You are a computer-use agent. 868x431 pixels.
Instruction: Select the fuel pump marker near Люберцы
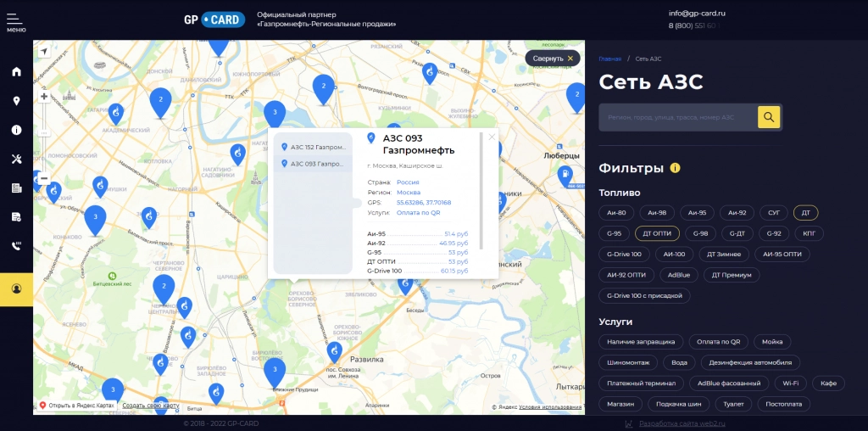pyautogui.click(x=565, y=176)
